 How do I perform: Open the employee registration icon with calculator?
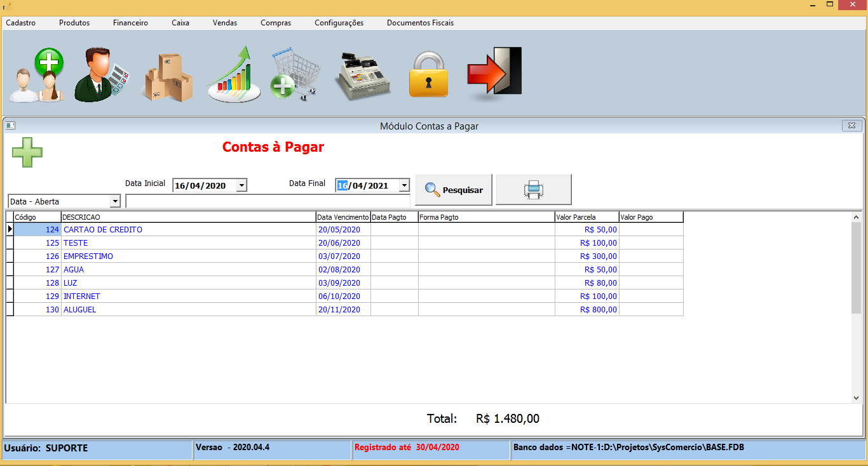(102, 74)
